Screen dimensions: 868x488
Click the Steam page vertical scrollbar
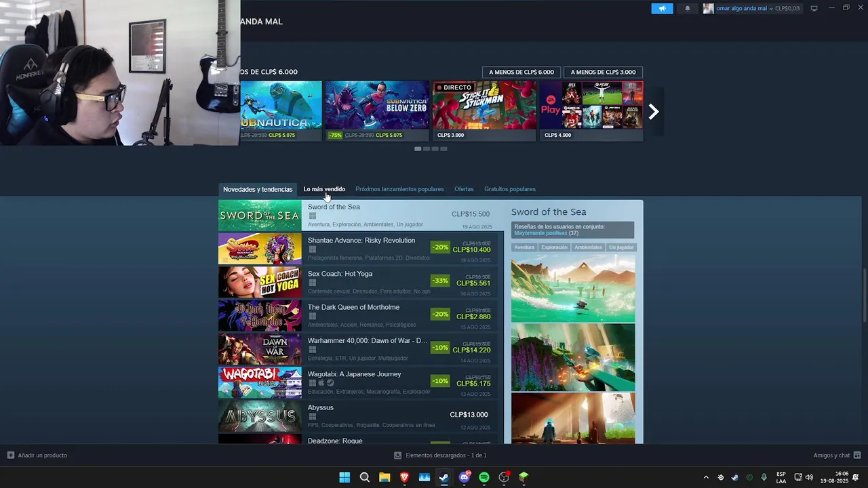[864, 295]
